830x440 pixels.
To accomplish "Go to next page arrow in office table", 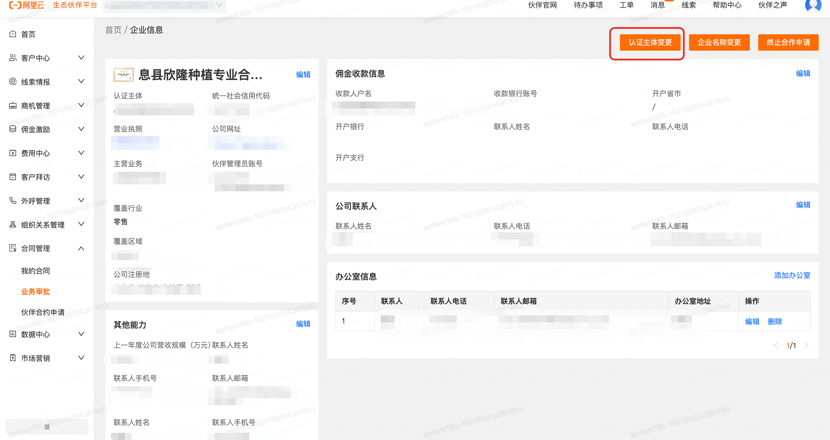I will coord(806,346).
